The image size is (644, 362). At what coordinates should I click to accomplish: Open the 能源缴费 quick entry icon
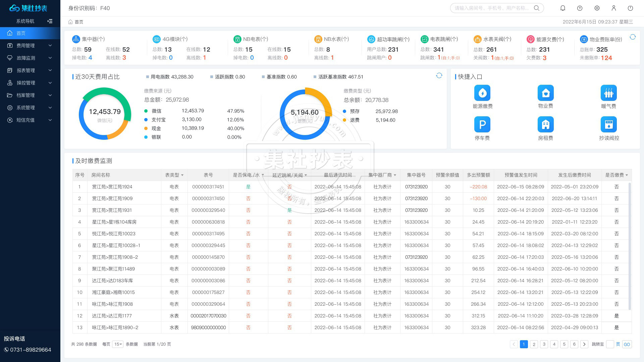click(482, 93)
